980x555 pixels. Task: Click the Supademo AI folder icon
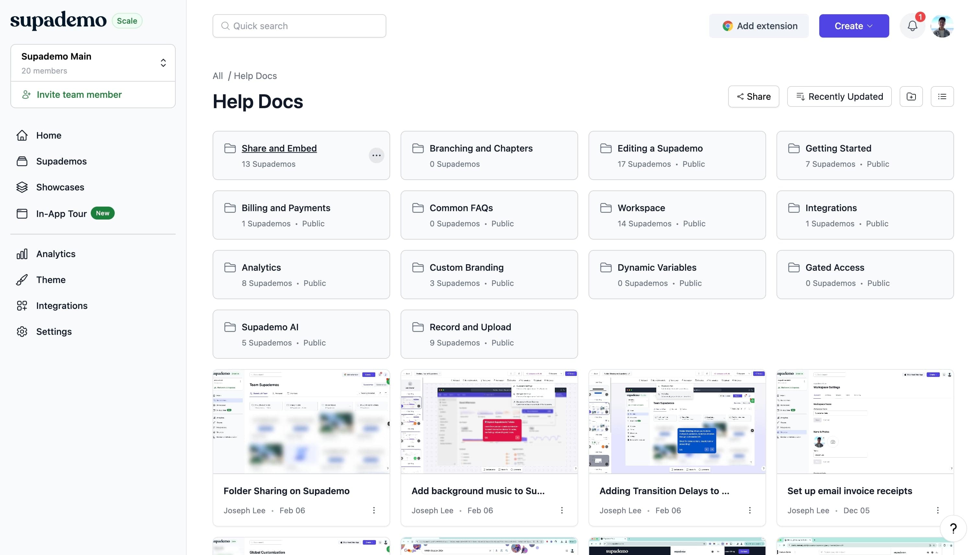click(x=230, y=327)
